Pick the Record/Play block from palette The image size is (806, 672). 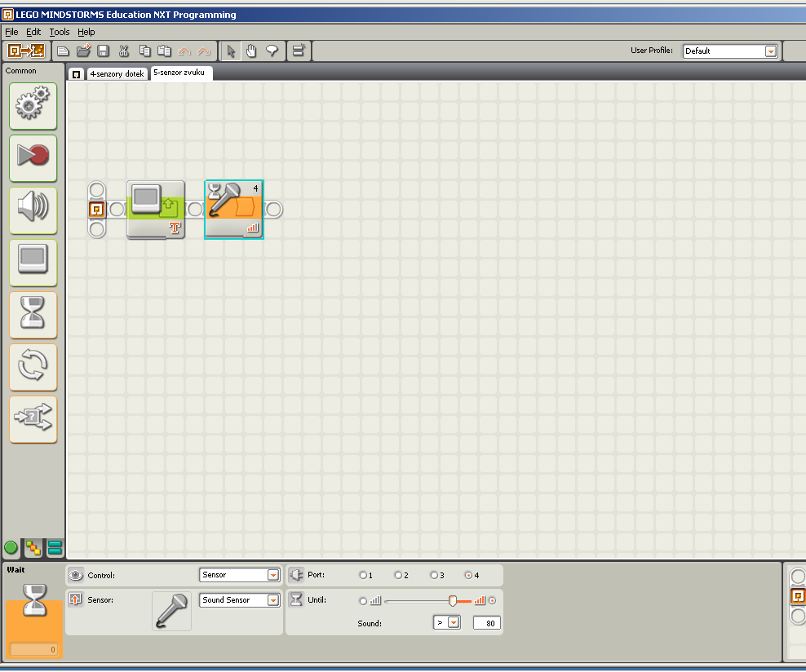pos(33,157)
